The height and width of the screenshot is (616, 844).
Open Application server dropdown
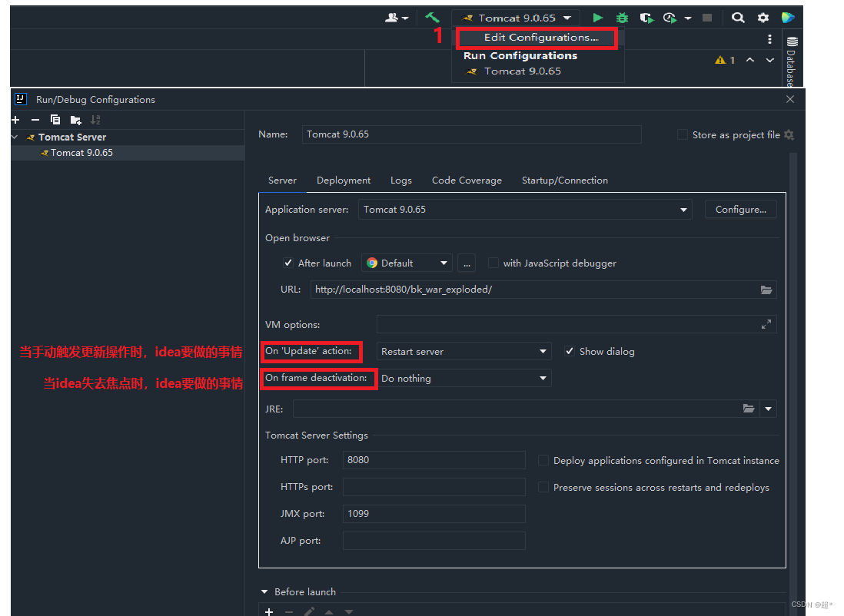pyautogui.click(x=525, y=210)
